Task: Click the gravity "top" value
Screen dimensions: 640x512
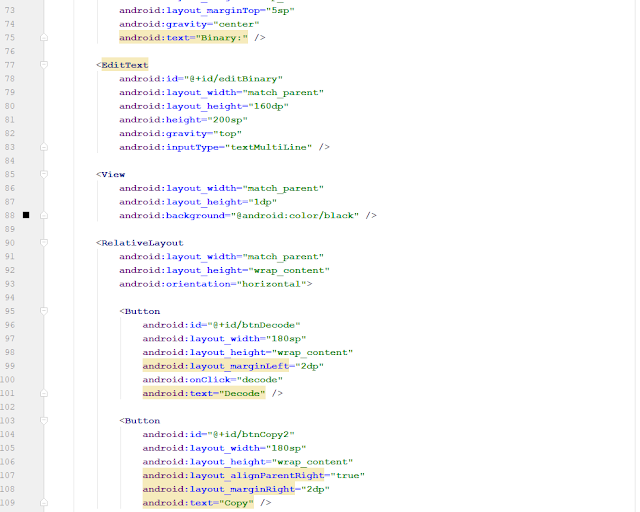Action: tap(227, 134)
